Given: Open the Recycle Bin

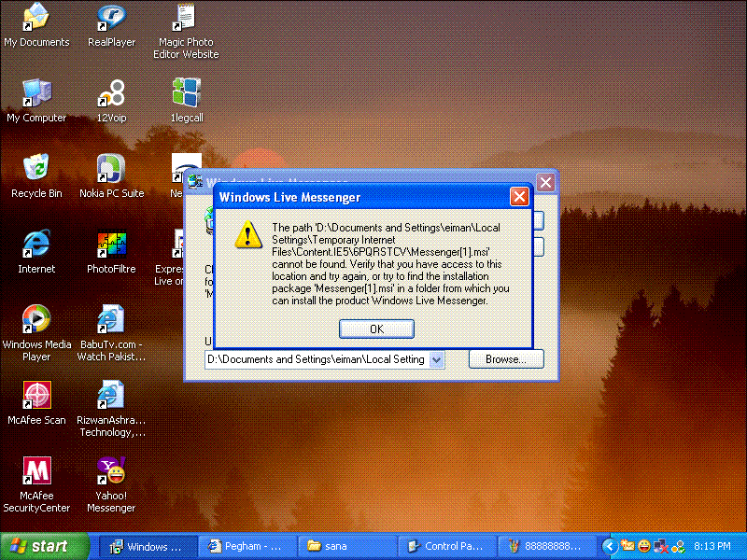Looking at the screenshot, I should pyautogui.click(x=36, y=169).
